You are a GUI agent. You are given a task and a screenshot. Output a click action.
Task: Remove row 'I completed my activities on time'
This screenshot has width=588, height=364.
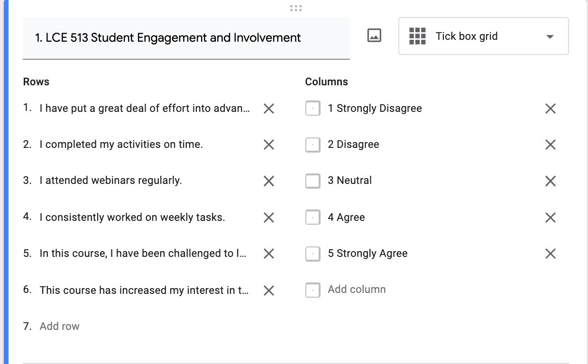point(269,145)
